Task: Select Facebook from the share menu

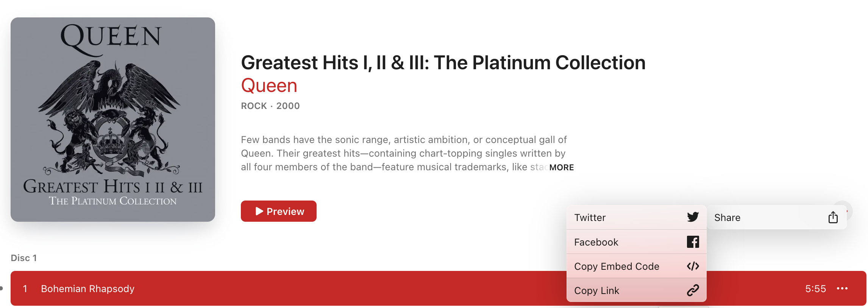Action: click(636, 242)
